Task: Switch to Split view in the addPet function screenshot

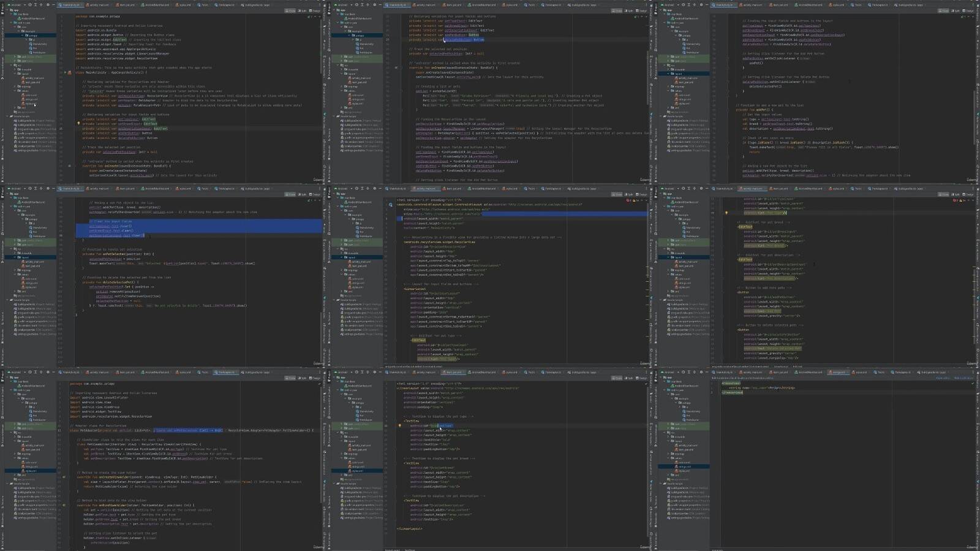Action: [956, 10]
